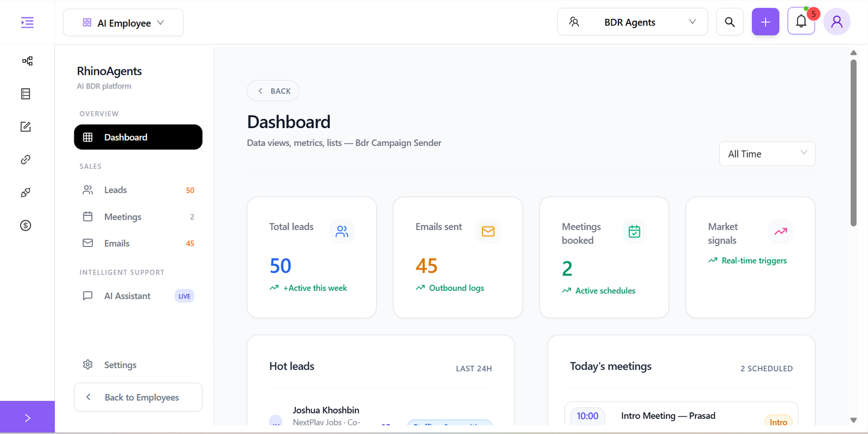This screenshot has width=868, height=434.
Task: Open the link chain icon in left rail
Action: click(25, 159)
